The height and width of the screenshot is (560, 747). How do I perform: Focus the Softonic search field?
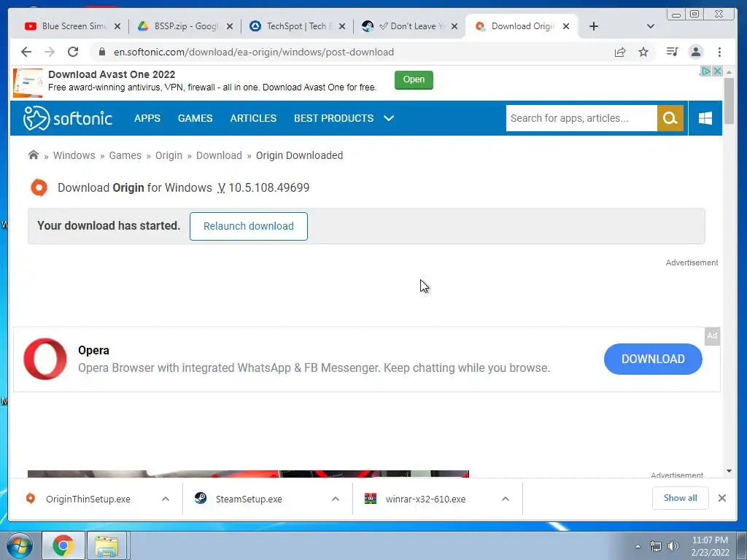[x=581, y=118]
